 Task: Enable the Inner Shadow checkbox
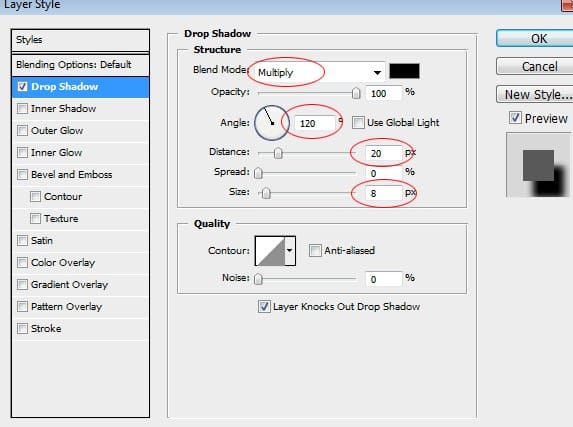tap(22, 109)
